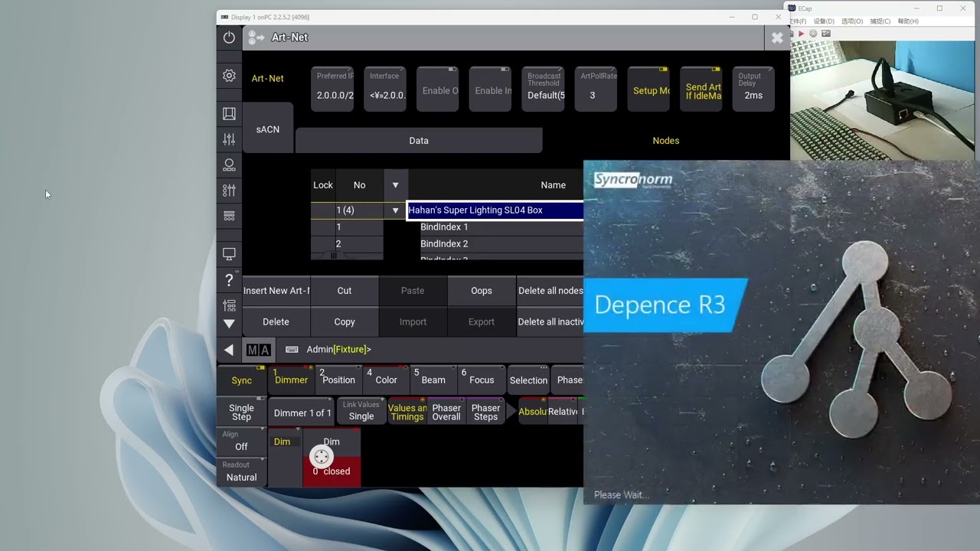Click Delete all nodes button

pos(550,291)
